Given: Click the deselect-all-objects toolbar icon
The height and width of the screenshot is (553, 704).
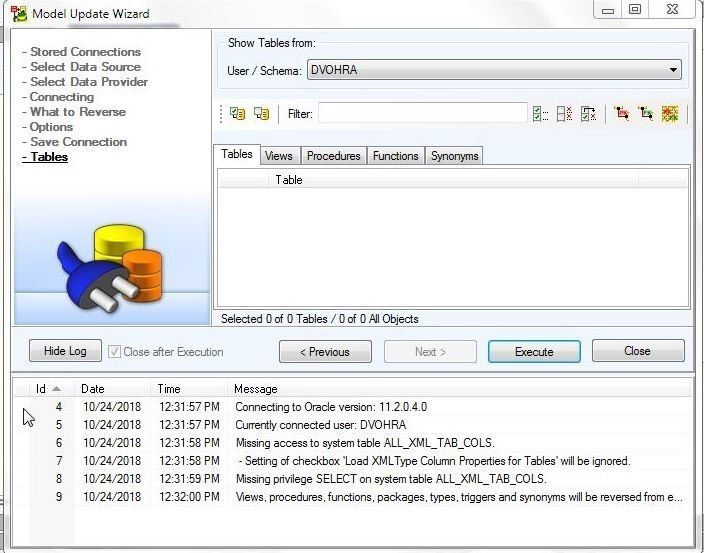Looking at the screenshot, I should 261,113.
